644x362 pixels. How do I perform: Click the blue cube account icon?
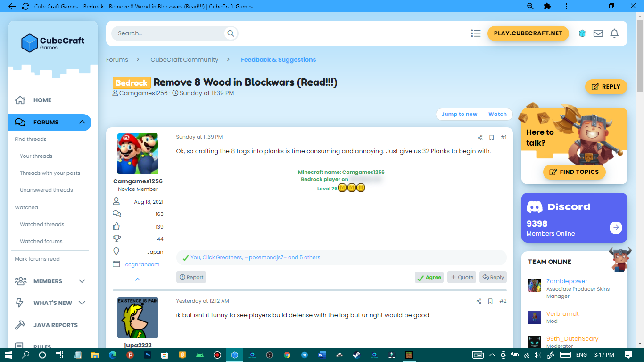tap(582, 33)
